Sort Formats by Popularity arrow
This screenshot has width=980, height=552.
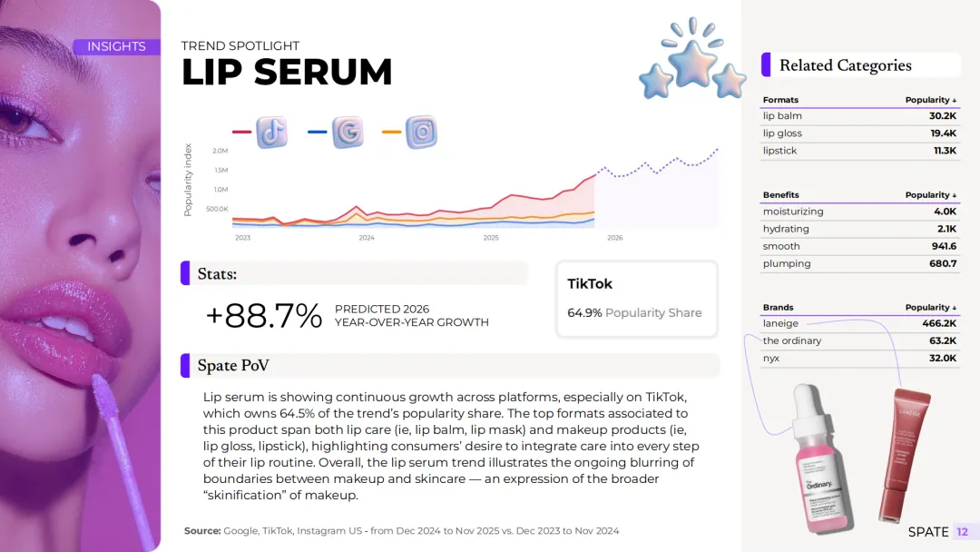(x=955, y=100)
